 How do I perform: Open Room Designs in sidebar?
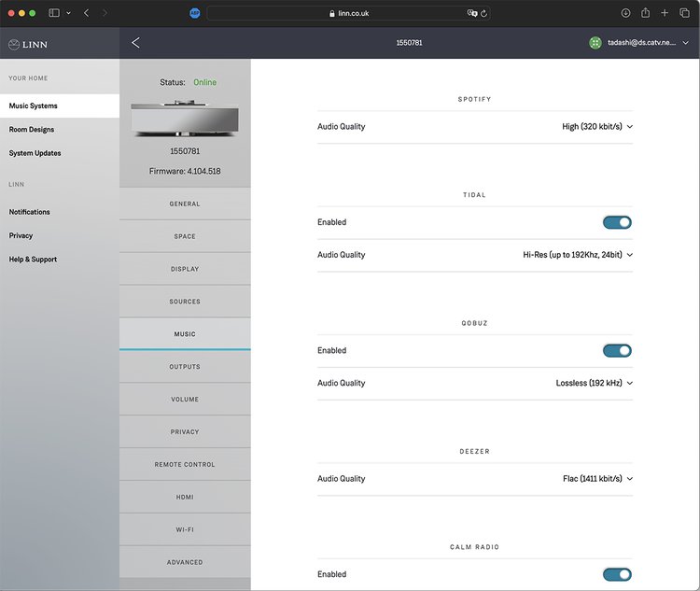point(32,130)
